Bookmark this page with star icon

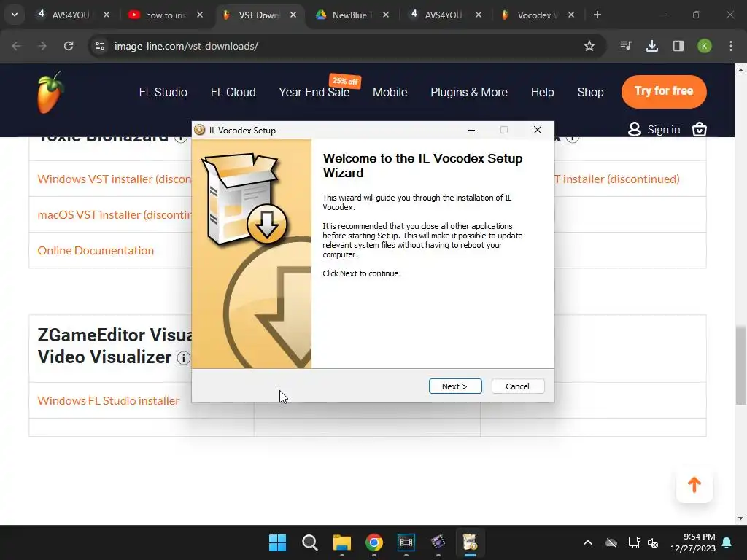click(589, 46)
